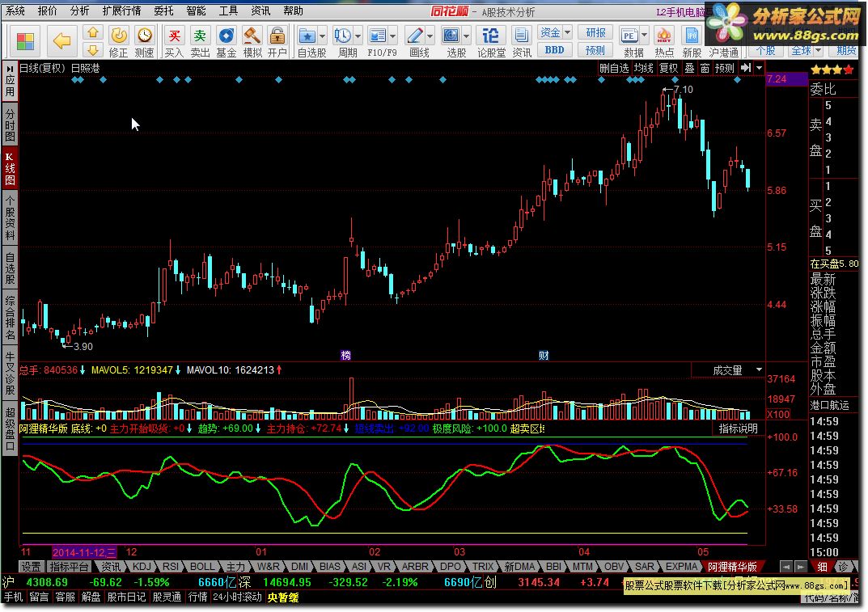Image resolution: width=868 pixels, height=612 pixels.
Task: Click 删自选 to remove from watchlist
Action: (615, 68)
